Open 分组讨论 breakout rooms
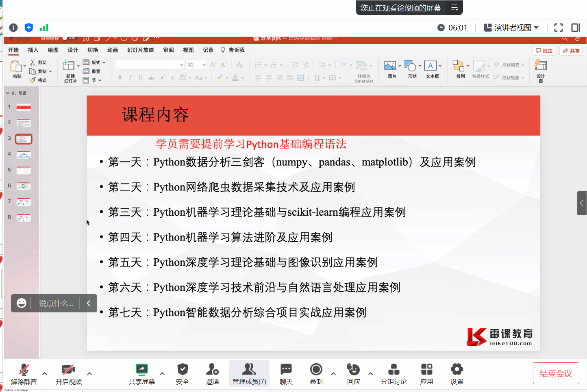The height and width of the screenshot is (392, 587). point(394,370)
